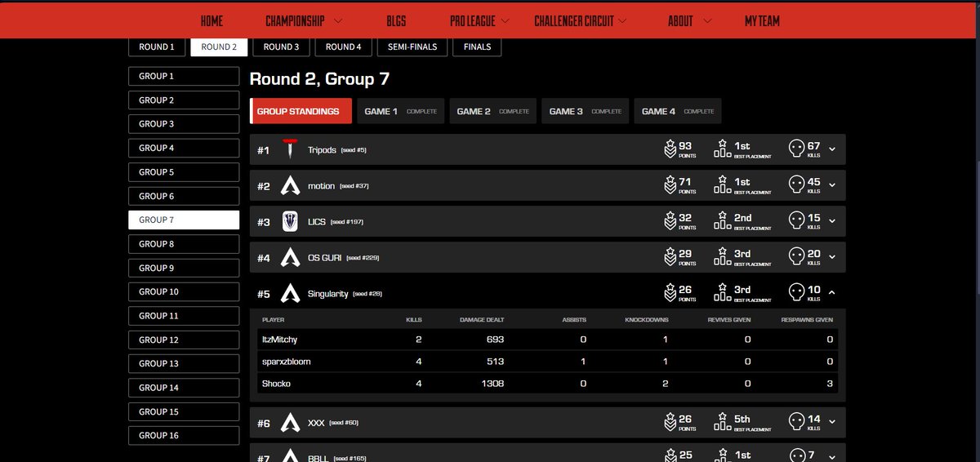Open the Semi-Finals tab
The image size is (980, 462).
click(412, 47)
